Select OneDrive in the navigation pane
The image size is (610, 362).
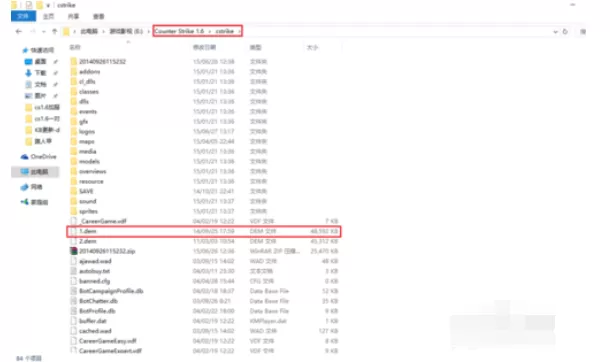39,157
